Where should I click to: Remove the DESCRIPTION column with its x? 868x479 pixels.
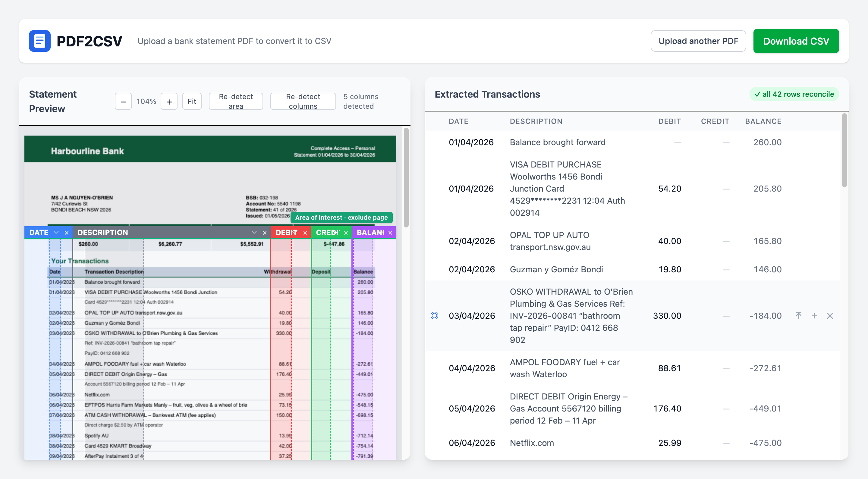point(265,233)
